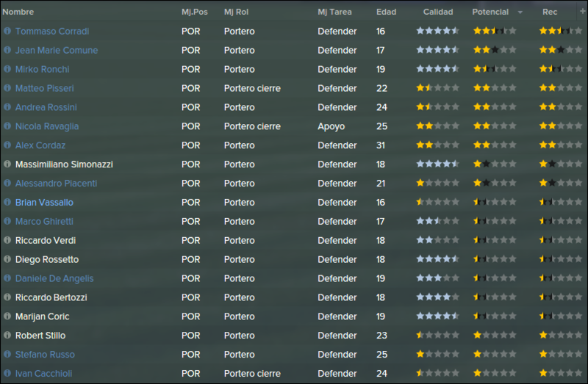
Task: Sort by Rec column header
Action: [550, 12]
